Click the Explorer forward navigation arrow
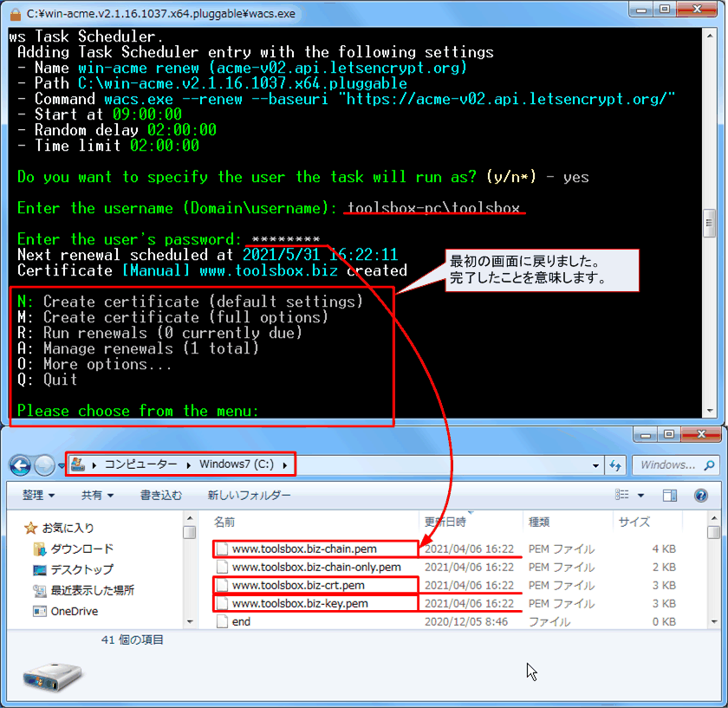 (44, 465)
